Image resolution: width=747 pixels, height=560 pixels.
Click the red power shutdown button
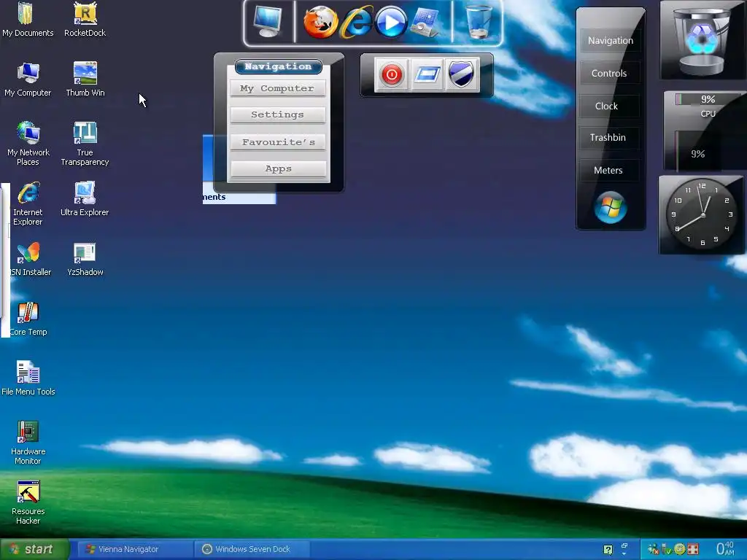(x=392, y=74)
